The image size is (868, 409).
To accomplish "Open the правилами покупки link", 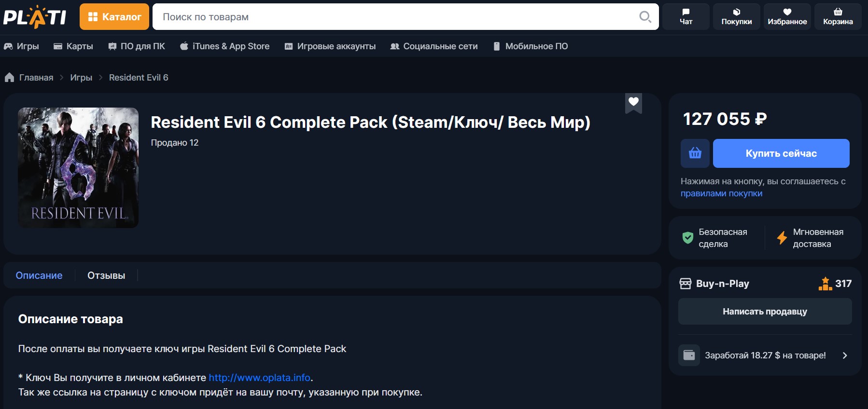I will (x=721, y=193).
